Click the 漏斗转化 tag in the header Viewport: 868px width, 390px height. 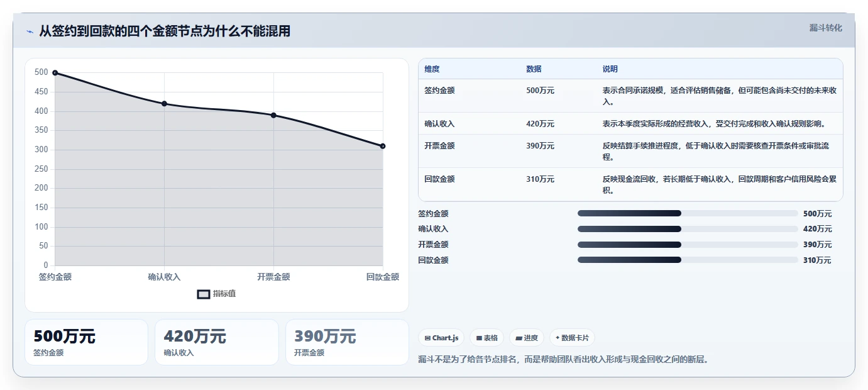825,28
